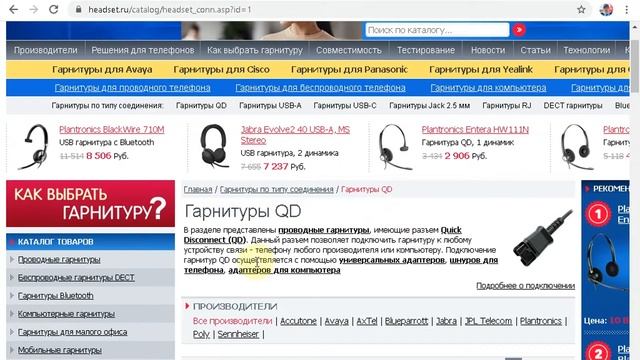Viewport: 640px width, 360px height.
Task: Open the Совместимость menu item
Action: pos(349,50)
